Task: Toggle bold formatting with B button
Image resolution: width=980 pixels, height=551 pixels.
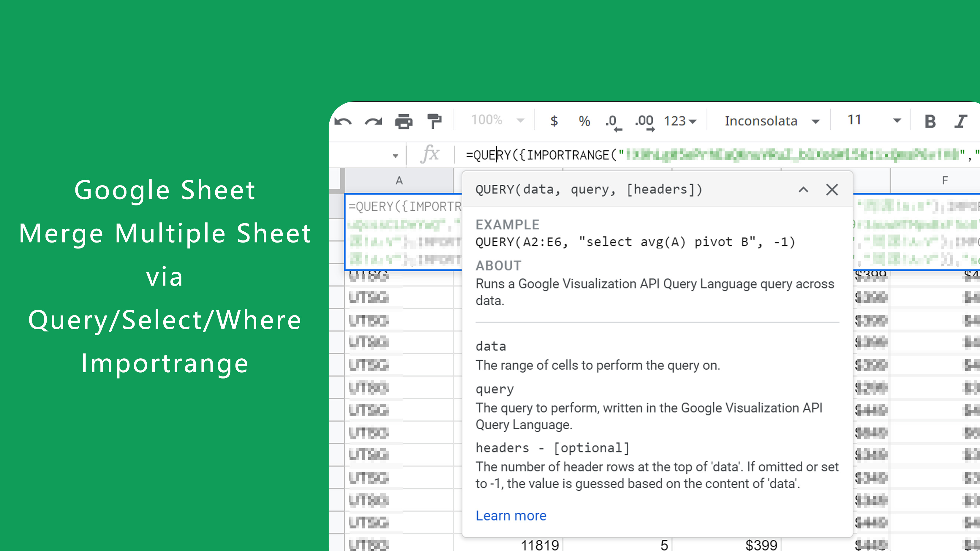Action: coord(930,121)
